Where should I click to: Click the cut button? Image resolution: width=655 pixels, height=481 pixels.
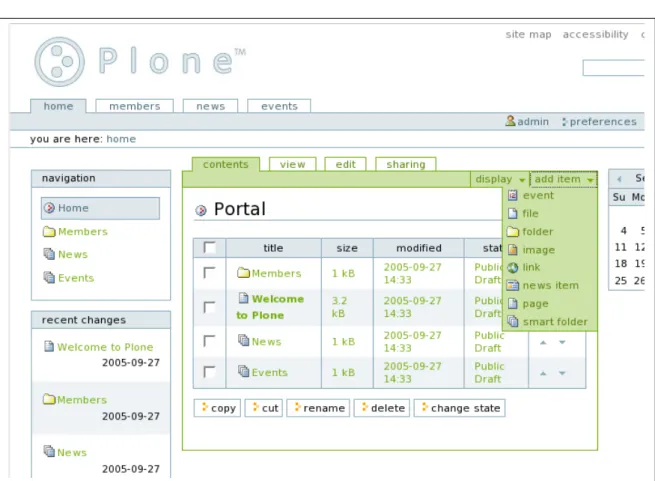coord(264,408)
